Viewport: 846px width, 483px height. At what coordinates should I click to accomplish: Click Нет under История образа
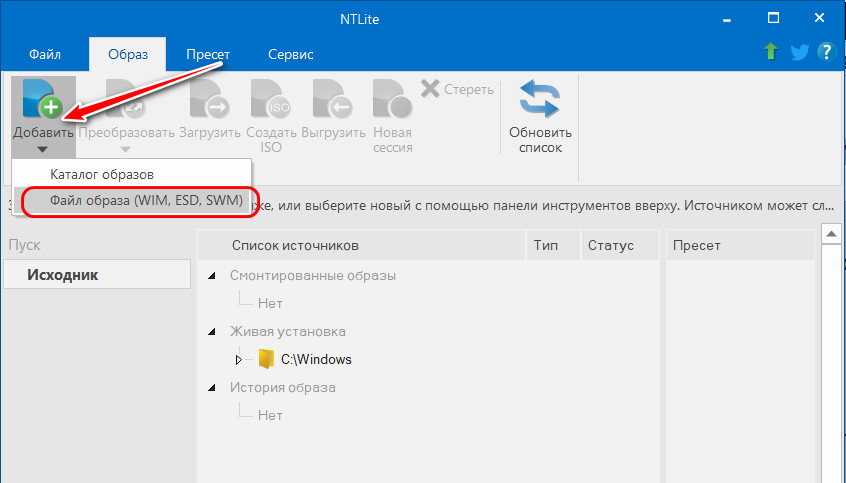[270, 416]
